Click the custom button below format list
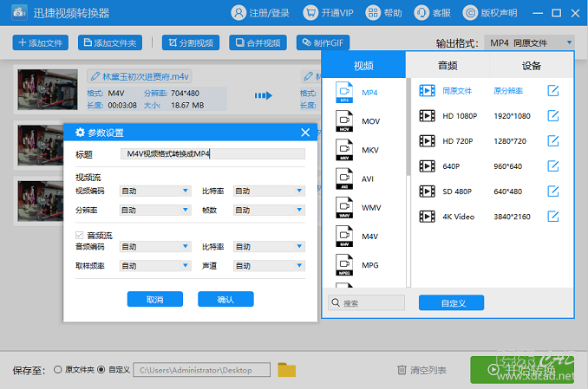 pyautogui.click(x=451, y=303)
